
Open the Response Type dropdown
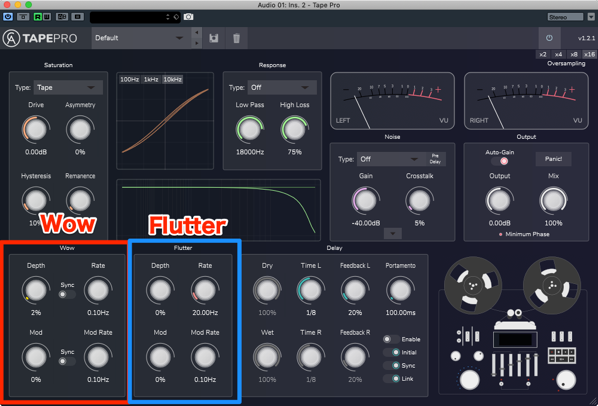(x=282, y=88)
